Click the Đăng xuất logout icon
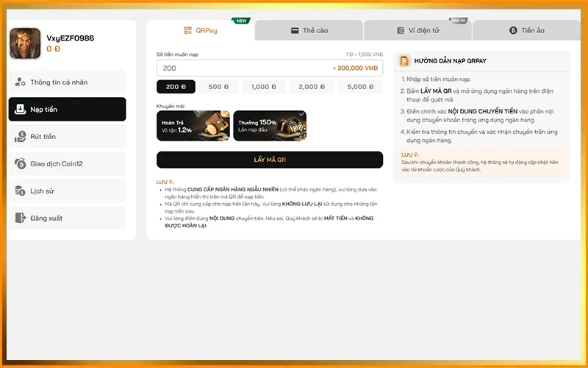Screen dimensions: 588x368 pyautogui.click(x=20, y=218)
